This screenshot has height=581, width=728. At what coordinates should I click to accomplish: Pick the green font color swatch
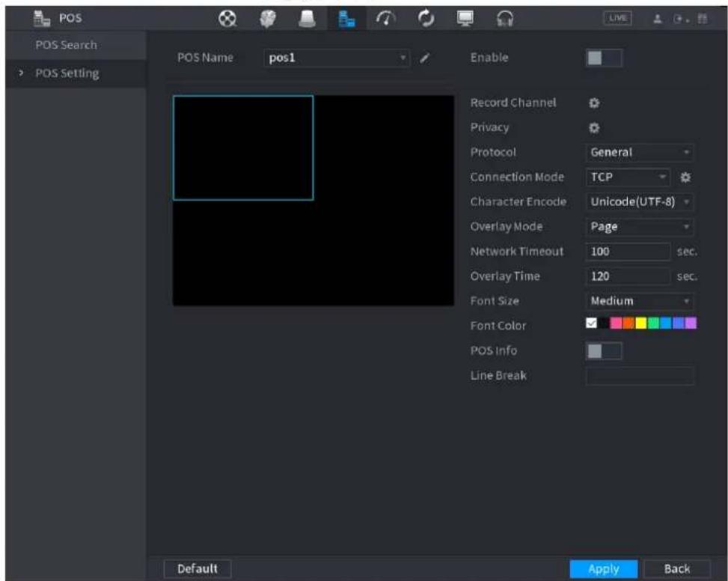653,323
